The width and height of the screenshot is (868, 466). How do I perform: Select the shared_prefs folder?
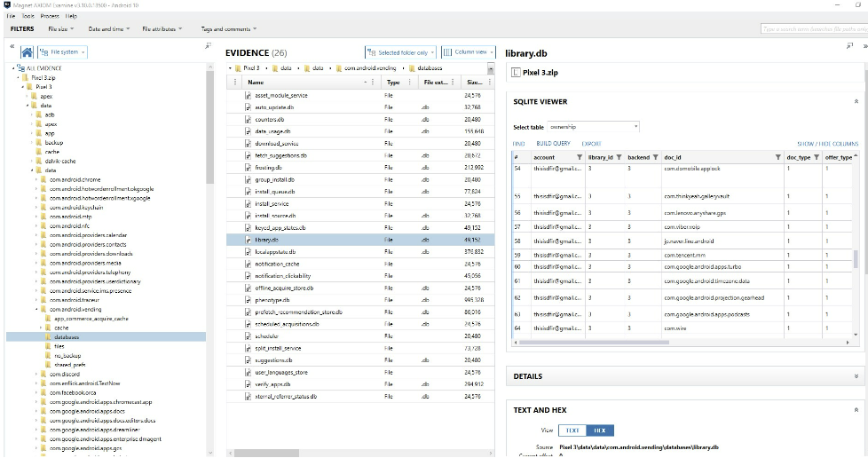point(70,365)
